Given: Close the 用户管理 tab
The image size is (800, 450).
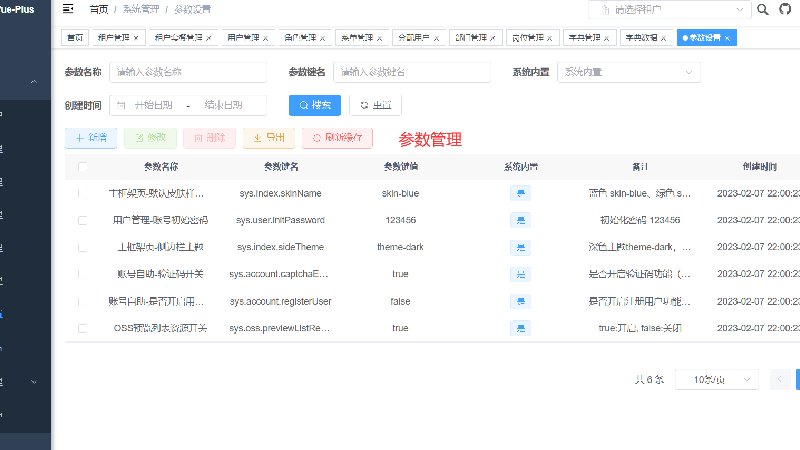Looking at the screenshot, I should coord(265,38).
